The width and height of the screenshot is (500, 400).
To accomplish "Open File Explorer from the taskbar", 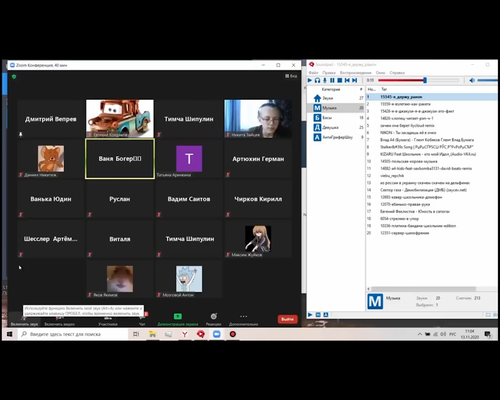I will 152,334.
